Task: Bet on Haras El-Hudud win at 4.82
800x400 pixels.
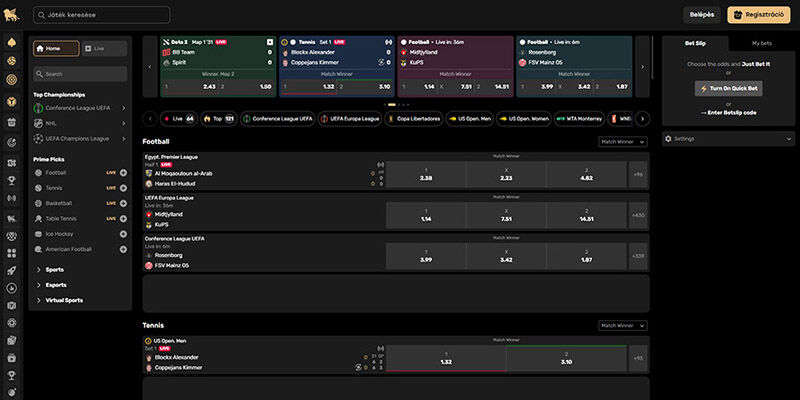Action: coord(586,174)
